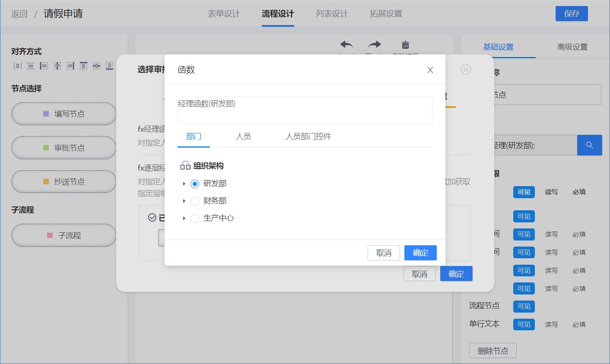Click the purple square on 填写节点
This screenshot has height=364, width=610.
click(46, 114)
